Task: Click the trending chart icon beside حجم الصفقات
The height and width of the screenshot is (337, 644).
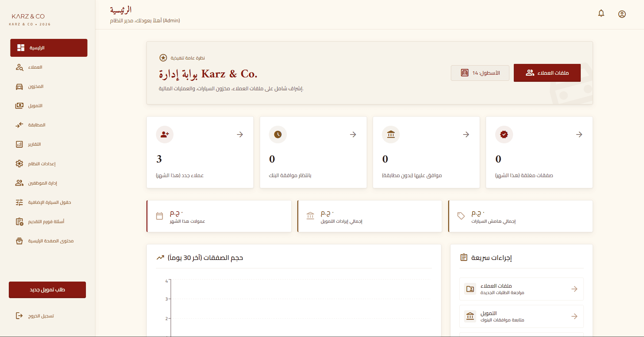Action: [160, 258]
